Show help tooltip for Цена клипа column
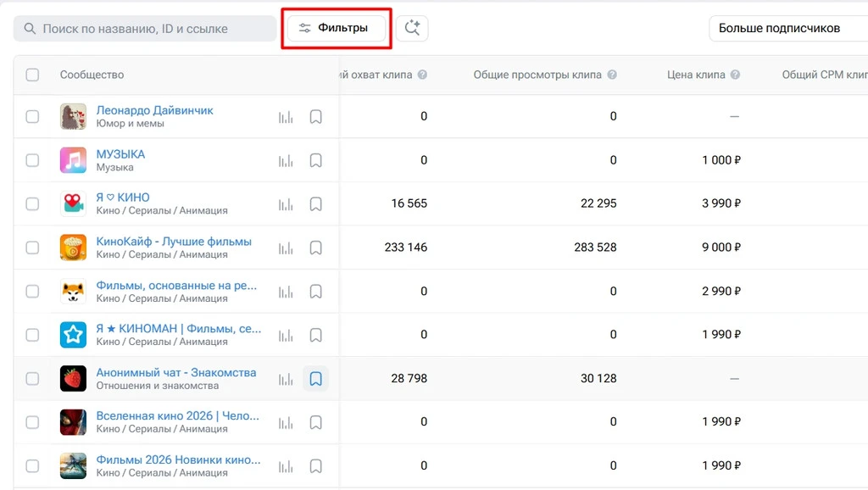The height and width of the screenshot is (490, 868). point(735,75)
